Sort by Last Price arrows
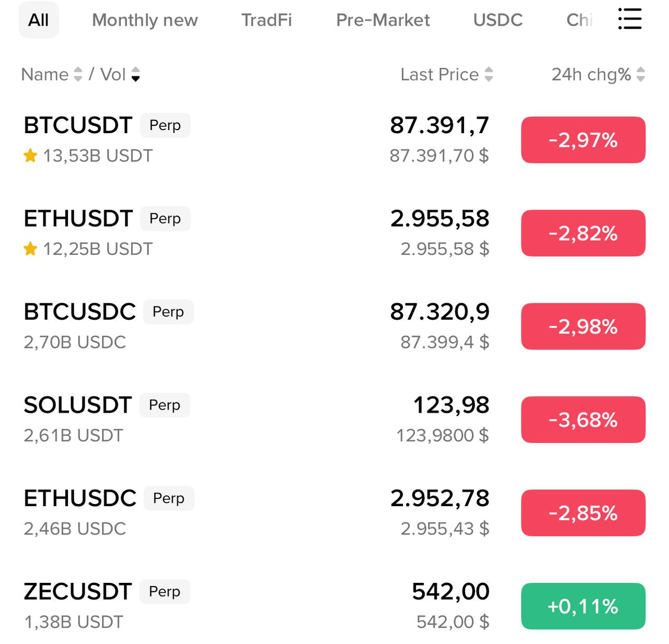The height and width of the screenshot is (644, 669). 489,75
